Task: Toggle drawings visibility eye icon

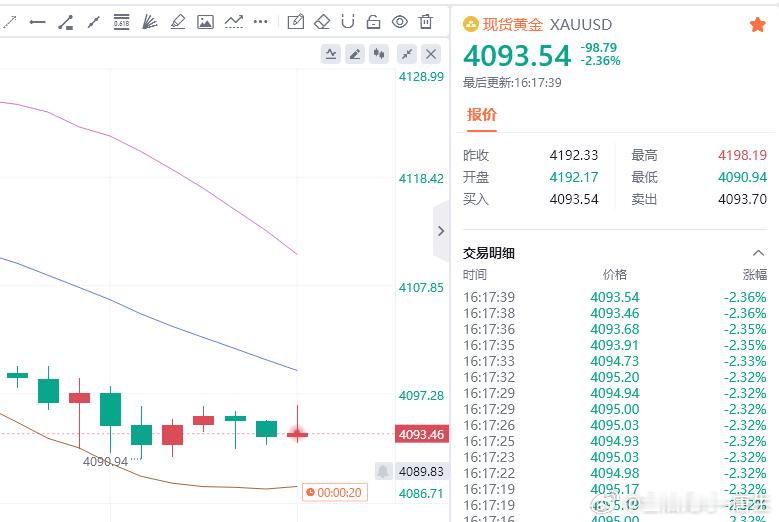Action: (x=399, y=22)
